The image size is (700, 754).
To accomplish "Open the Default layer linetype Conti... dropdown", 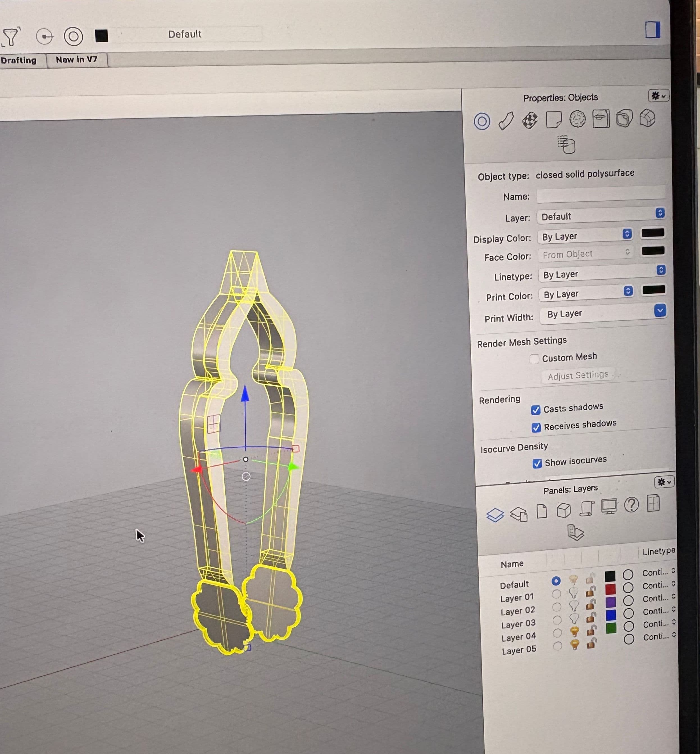I will click(659, 572).
